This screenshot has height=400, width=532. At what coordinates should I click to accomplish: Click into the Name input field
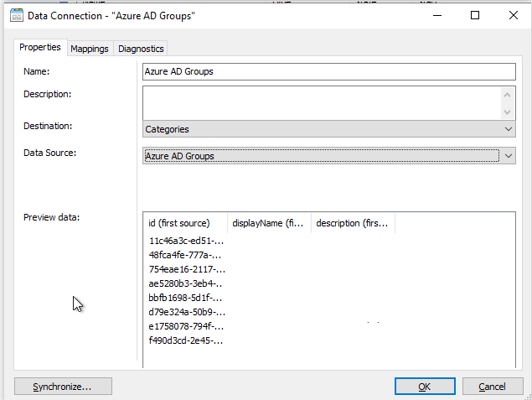click(x=329, y=71)
